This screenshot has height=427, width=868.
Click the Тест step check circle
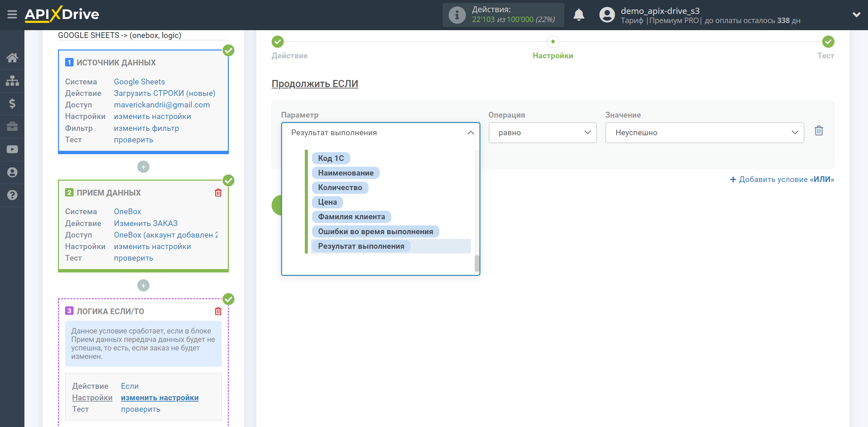[x=828, y=42]
